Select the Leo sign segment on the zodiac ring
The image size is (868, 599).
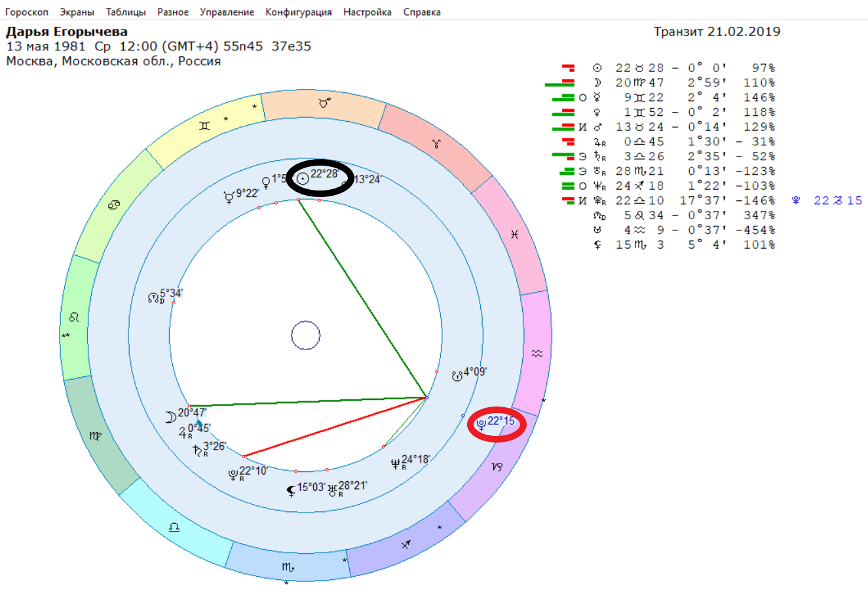tap(74, 318)
